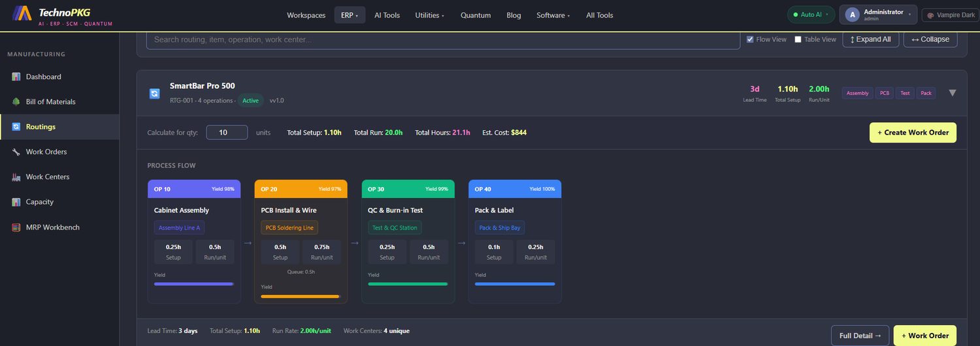Open the Dashboard sidebar icon
Viewport: 980px width, 346px height.
(x=16, y=77)
